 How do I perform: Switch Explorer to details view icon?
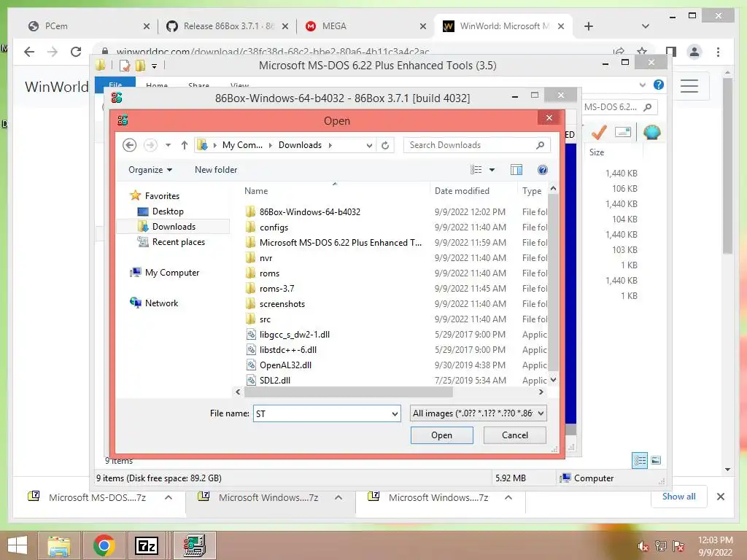point(640,460)
